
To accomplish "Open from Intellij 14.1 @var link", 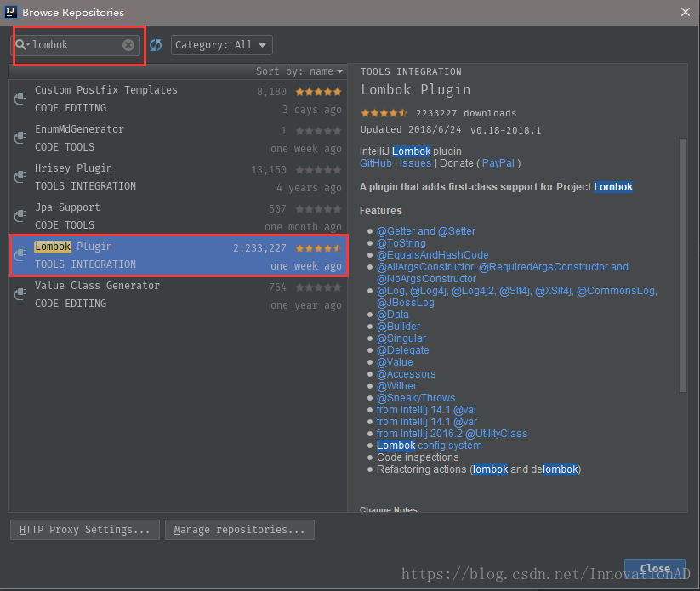I will click(426, 422).
